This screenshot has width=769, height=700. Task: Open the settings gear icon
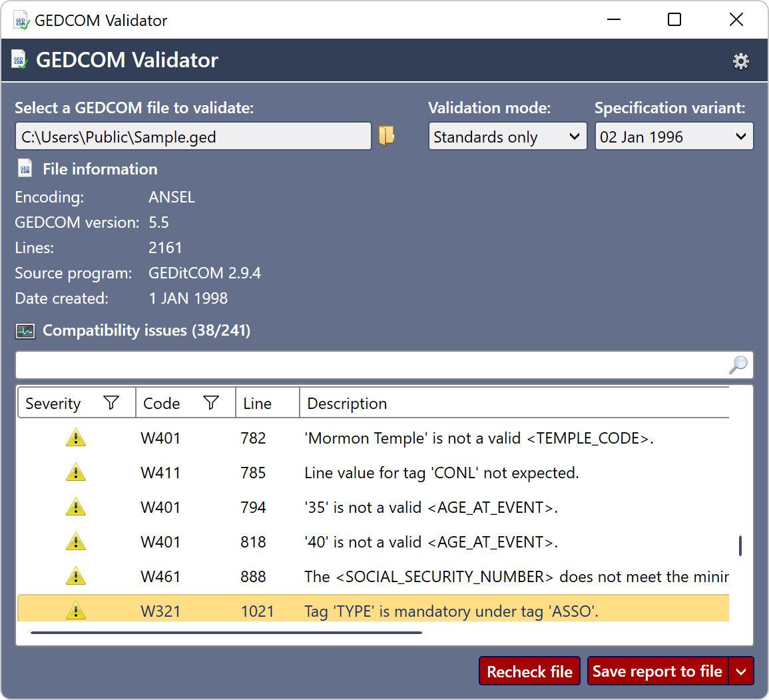(740, 61)
